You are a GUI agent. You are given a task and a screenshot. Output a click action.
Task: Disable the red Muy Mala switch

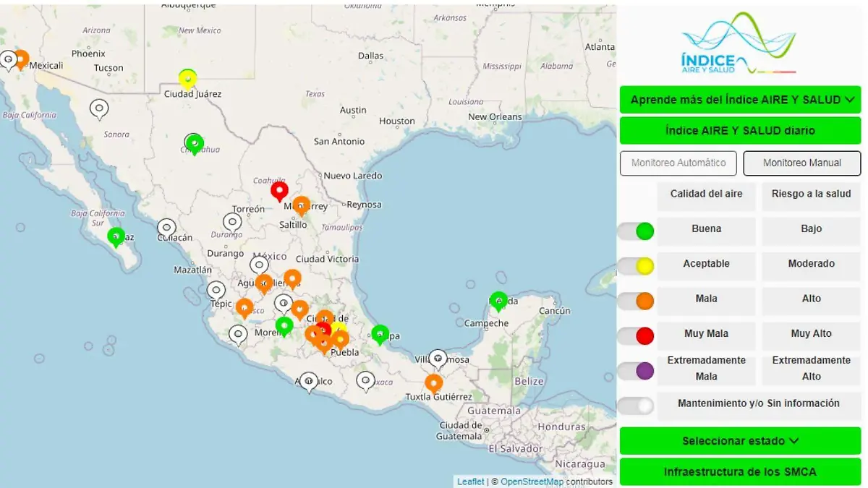[x=636, y=336]
